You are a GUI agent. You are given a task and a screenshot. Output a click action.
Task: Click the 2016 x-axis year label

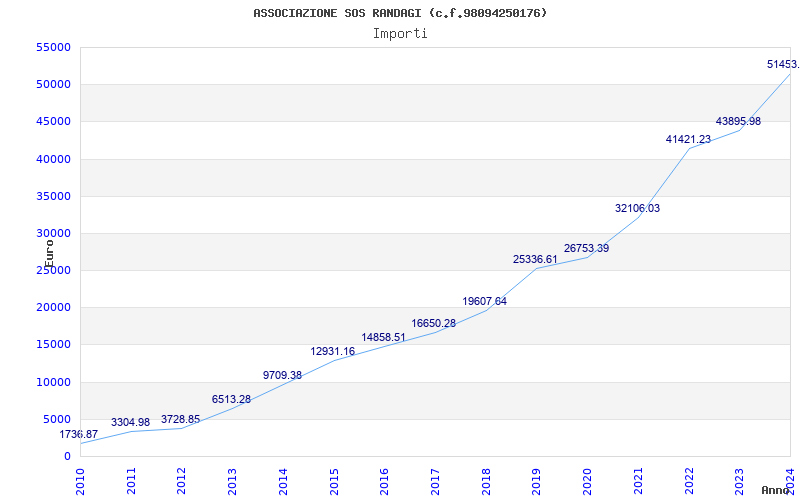point(384,482)
